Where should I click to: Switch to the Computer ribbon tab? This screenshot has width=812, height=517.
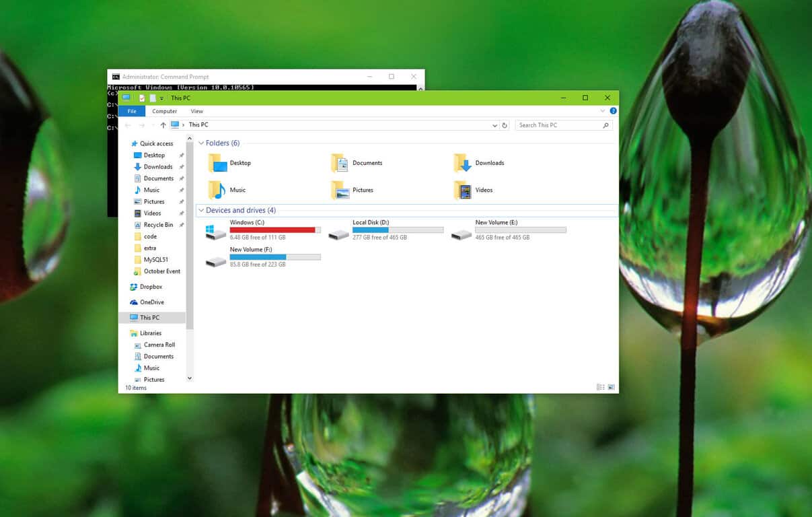[x=164, y=111]
